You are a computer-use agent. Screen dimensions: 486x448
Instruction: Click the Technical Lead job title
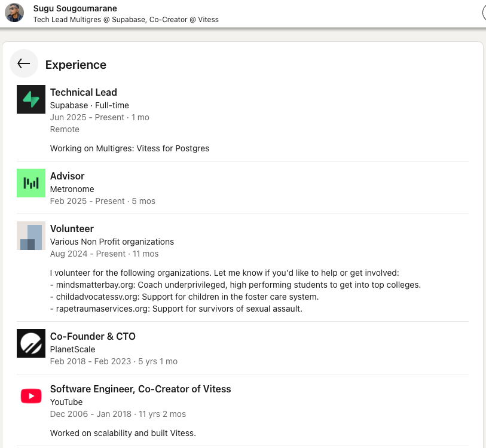coord(83,92)
